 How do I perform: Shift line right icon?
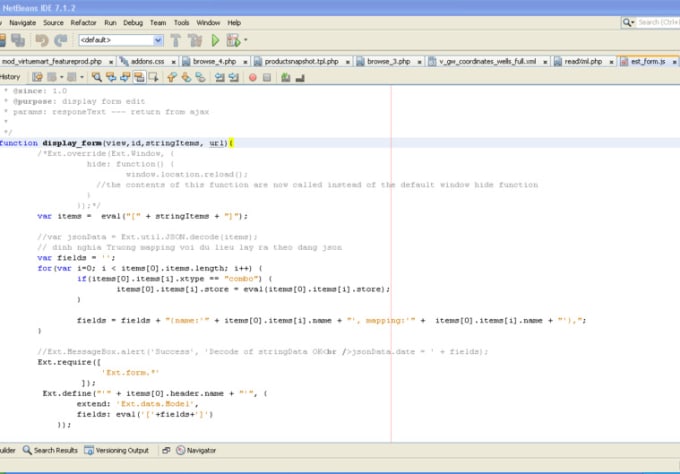tap(234, 77)
